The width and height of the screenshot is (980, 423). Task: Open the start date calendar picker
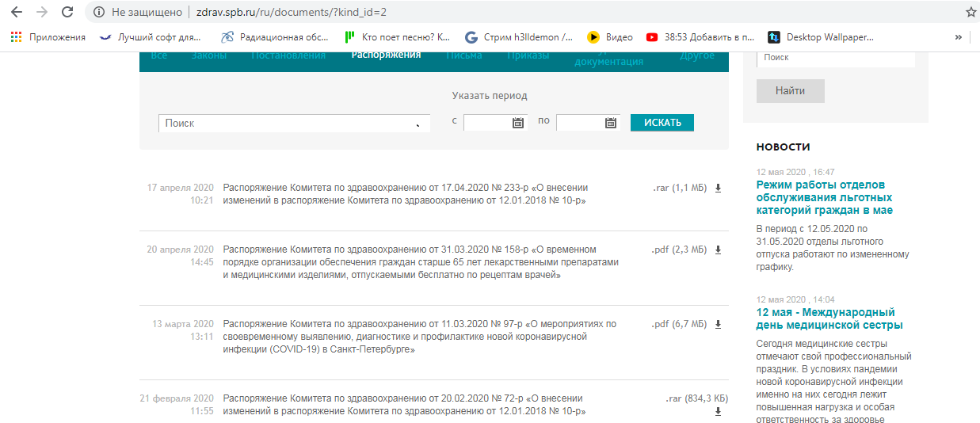(518, 123)
